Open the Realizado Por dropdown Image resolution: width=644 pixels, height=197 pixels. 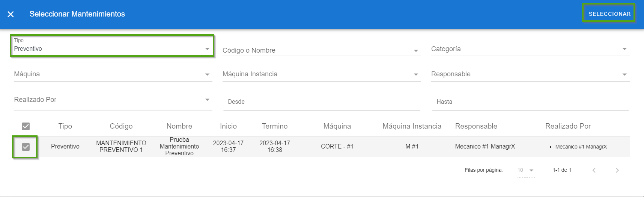[113, 100]
